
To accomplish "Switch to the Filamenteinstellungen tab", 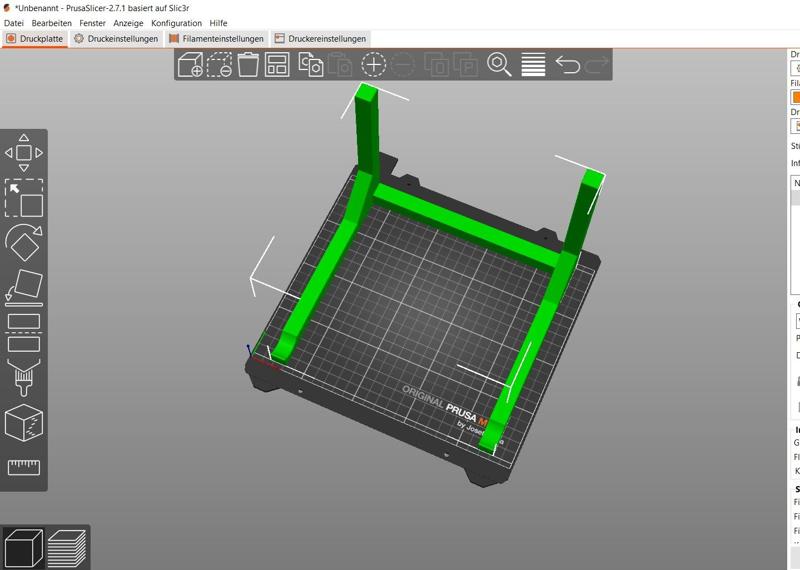I will (216, 39).
